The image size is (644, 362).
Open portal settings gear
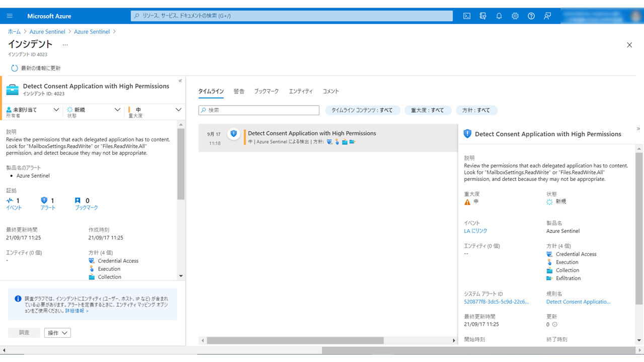click(x=515, y=16)
